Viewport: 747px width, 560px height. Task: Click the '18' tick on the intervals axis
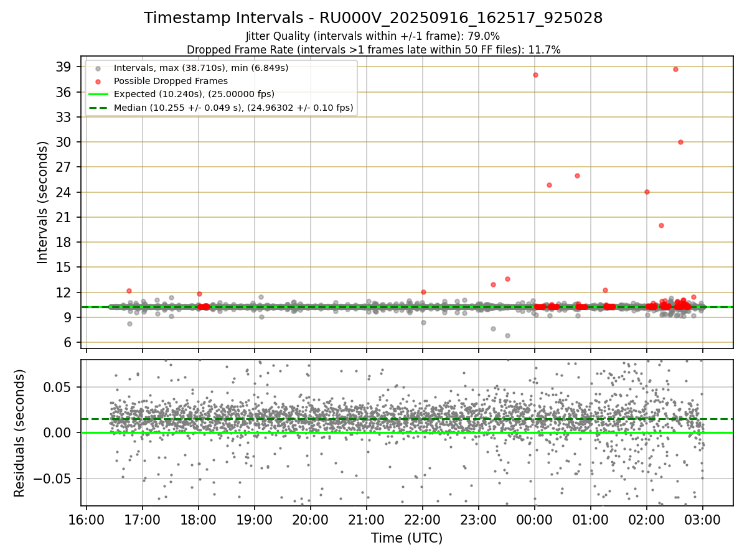(64, 242)
